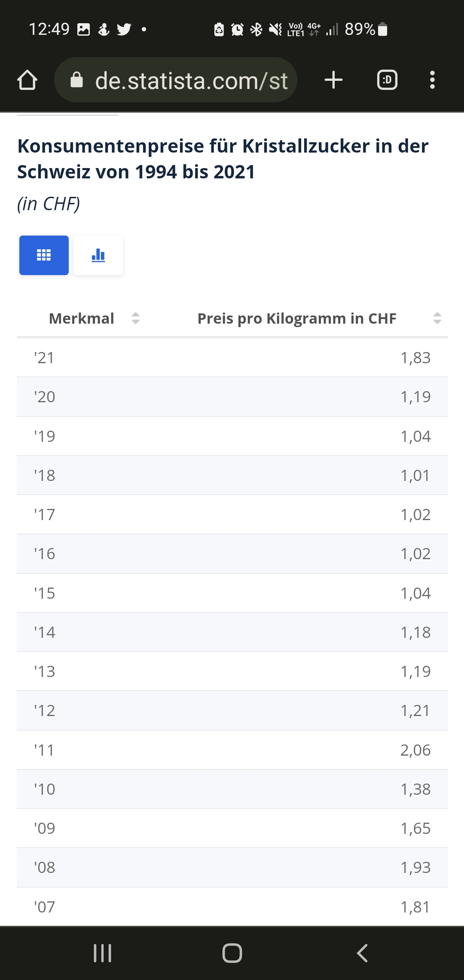Switch to bar chart view
464x980 pixels.
98,255
